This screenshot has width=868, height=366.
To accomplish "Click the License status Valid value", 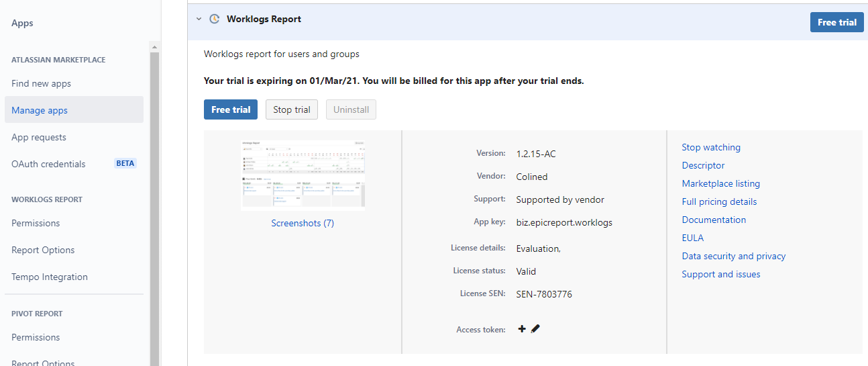I will [x=526, y=271].
